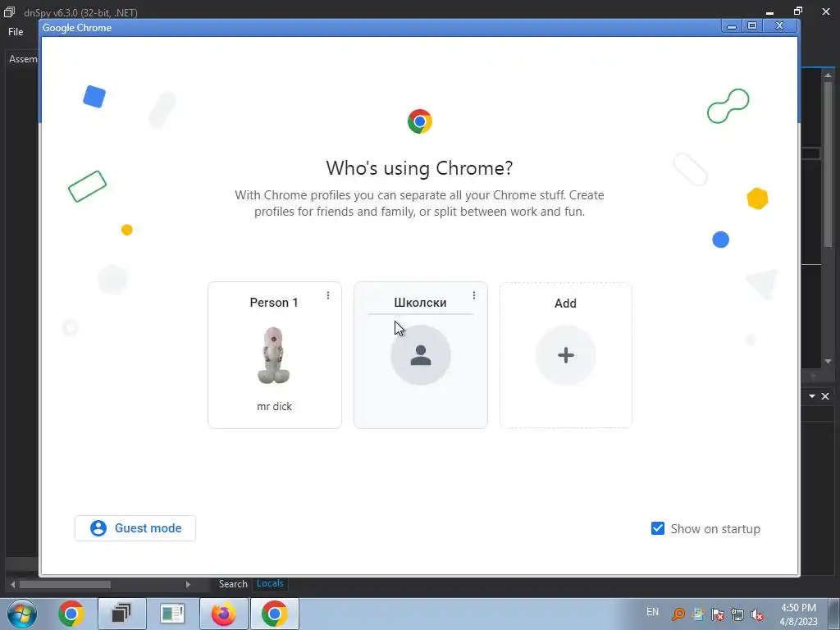Viewport: 840px width, 630px height.
Task: Click the dnSpy title bar icon
Action: [10, 11]
